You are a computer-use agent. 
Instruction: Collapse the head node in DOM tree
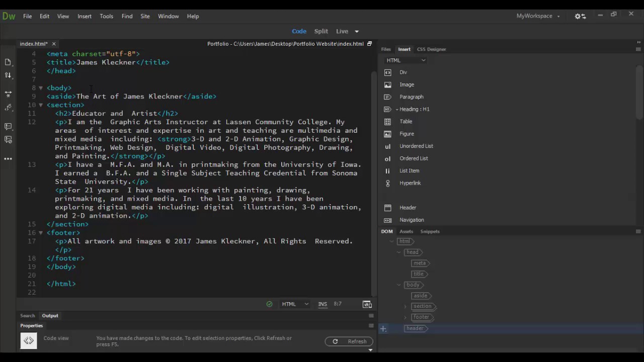pos(398,252)
